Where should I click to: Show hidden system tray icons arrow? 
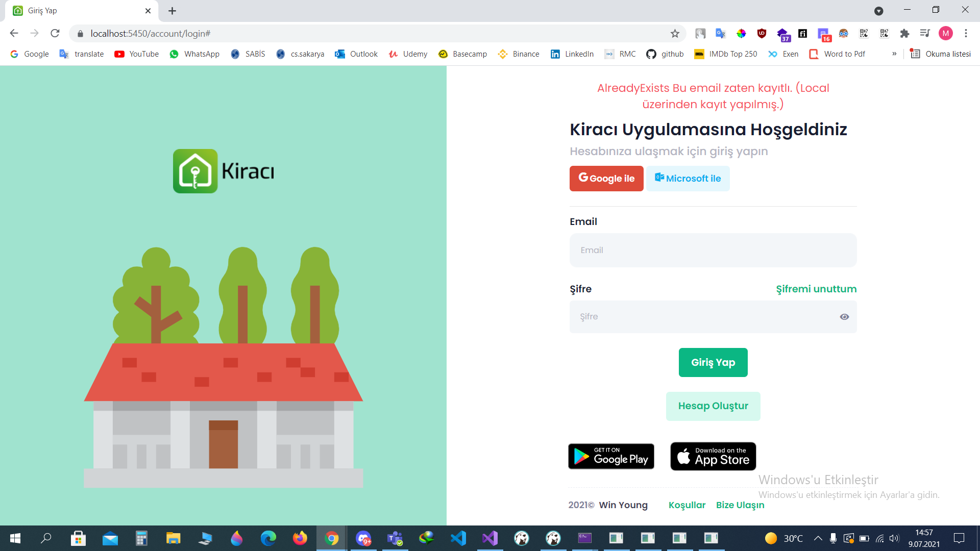coord(818,538)
